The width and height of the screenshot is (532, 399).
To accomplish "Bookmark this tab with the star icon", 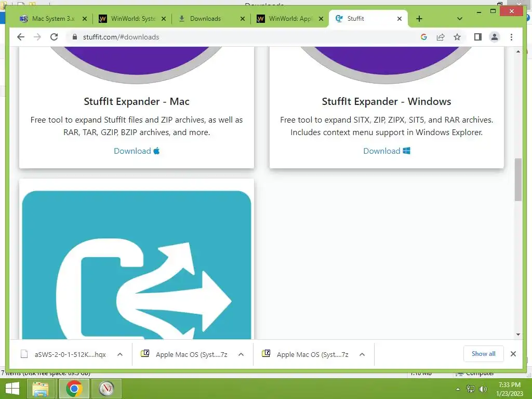I will coord(457,37).
